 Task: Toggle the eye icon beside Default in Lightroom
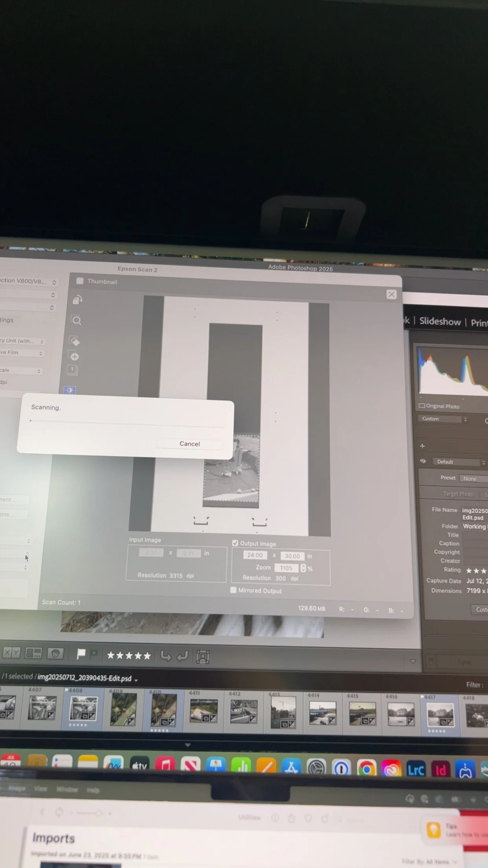point(423,461)
